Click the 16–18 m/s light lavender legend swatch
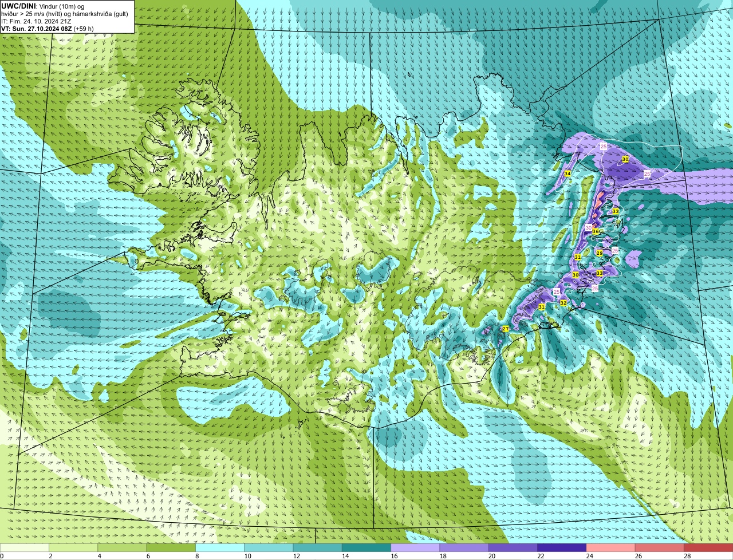The image size is (733, 560). pos(415,548)
